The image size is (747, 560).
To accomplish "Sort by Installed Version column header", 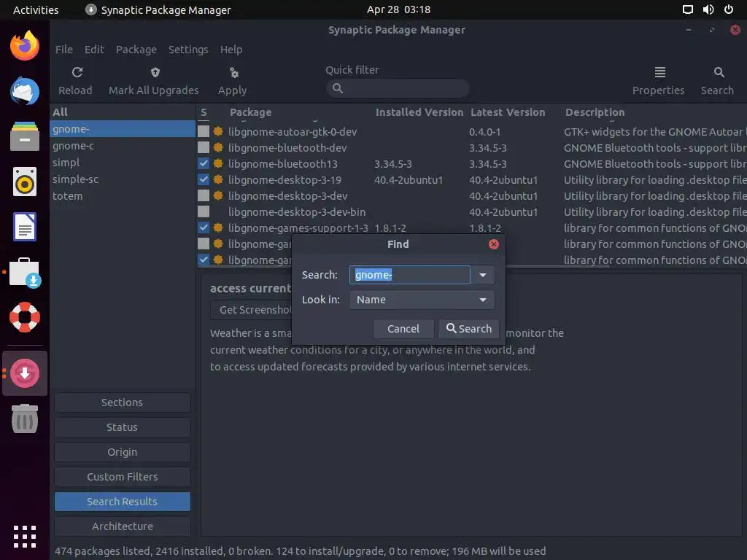I will coord(419,112).
